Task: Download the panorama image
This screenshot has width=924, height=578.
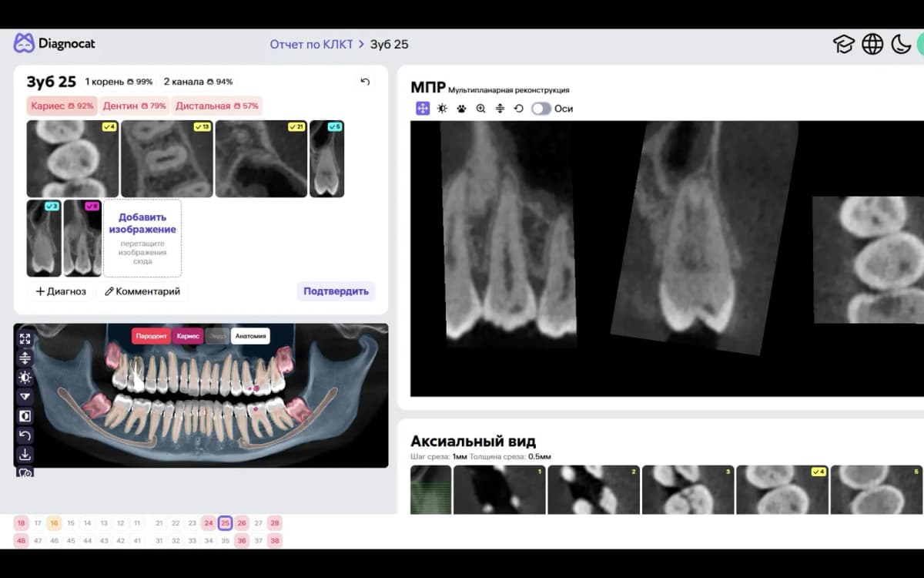Action: 25,455
